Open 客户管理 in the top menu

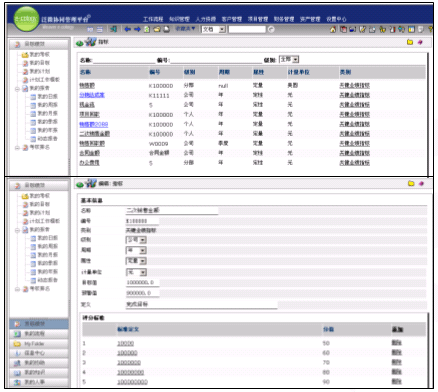[x=232, y=19]
